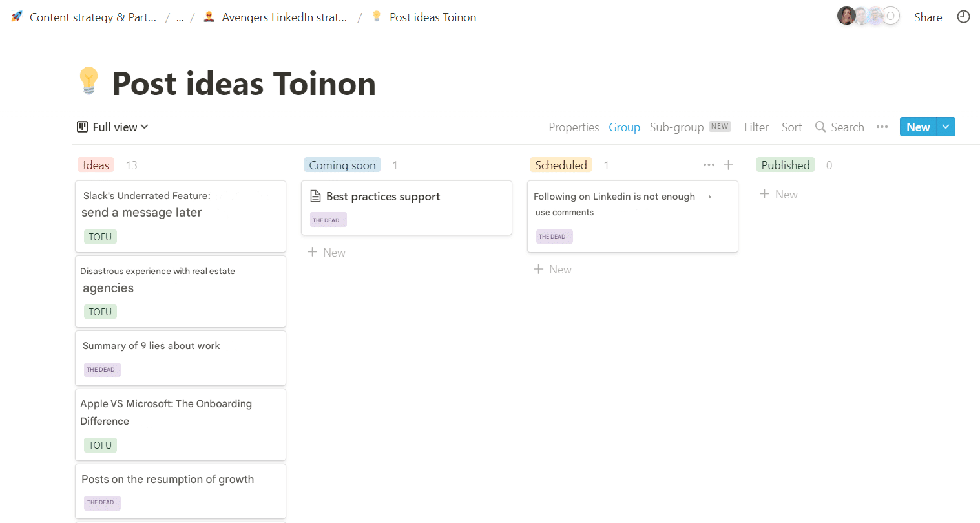Click a collaborator avatar in the top bar
This screenshot has width=980, height=523.
point(846,16)
